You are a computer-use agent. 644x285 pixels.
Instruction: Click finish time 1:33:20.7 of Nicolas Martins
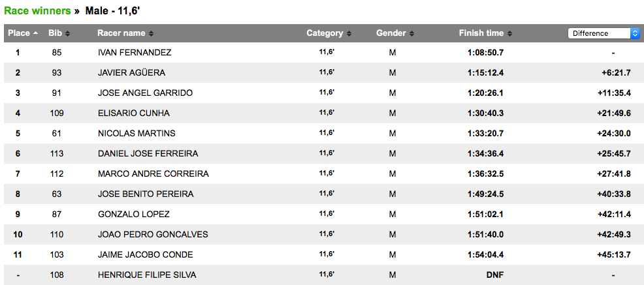coord(485,133)
